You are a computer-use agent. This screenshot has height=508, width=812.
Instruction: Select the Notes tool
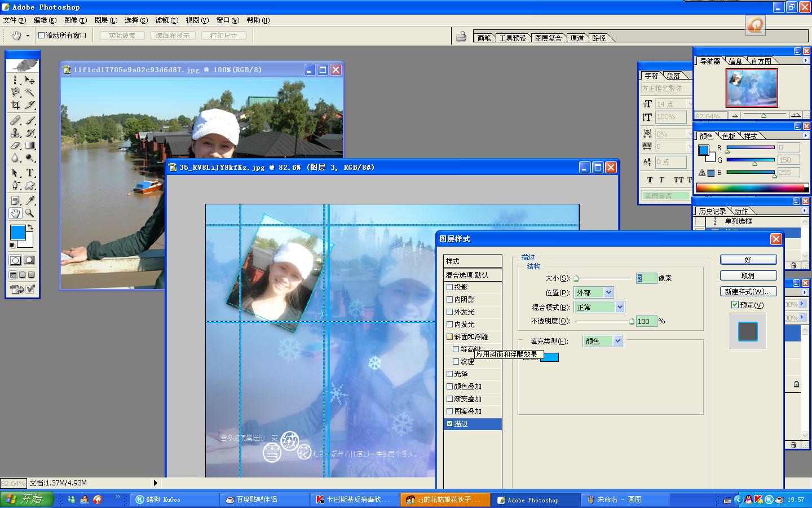pos(15,200)
